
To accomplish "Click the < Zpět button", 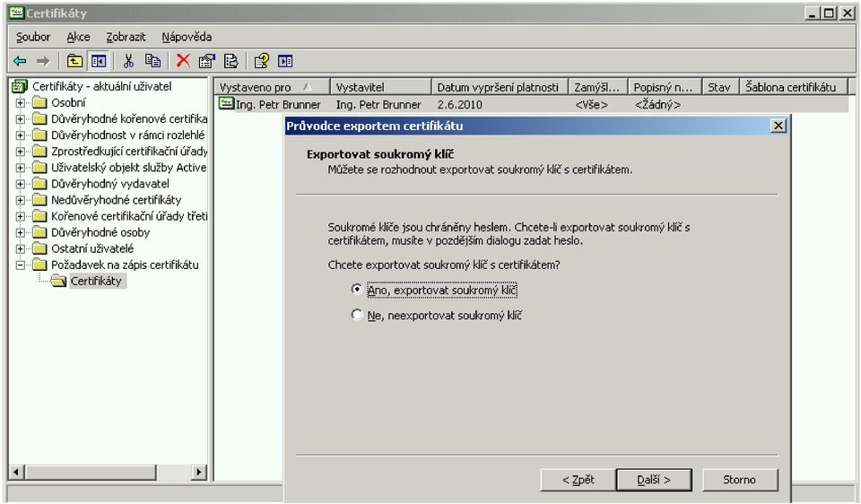I will (578, 480).
